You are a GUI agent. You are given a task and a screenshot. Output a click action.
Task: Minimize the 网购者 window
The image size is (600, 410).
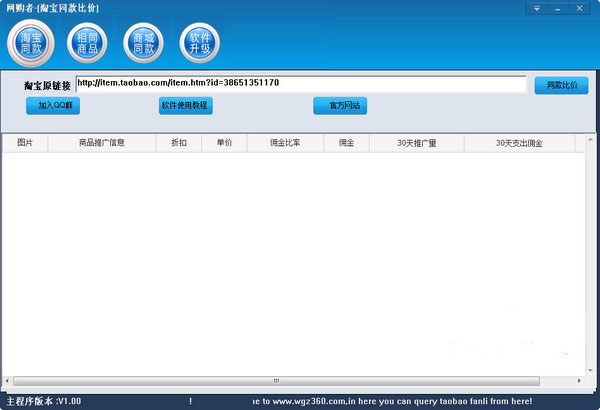tap(558, 8)
